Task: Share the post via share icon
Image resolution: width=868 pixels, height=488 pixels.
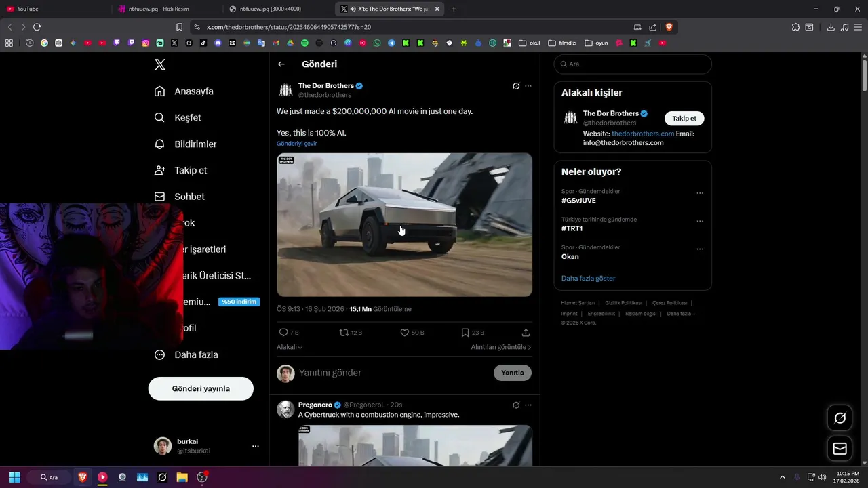Action: pos(526,333)
